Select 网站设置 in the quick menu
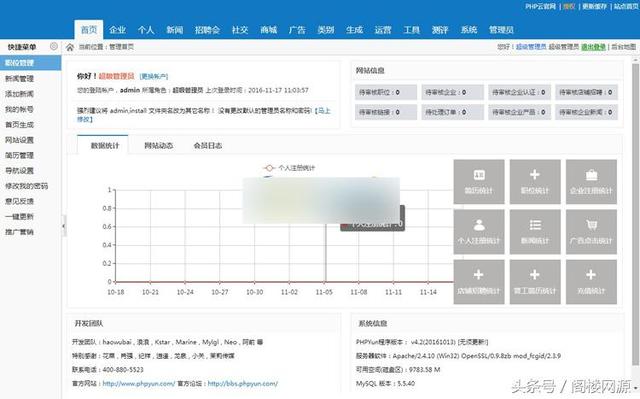 point(19,140)
